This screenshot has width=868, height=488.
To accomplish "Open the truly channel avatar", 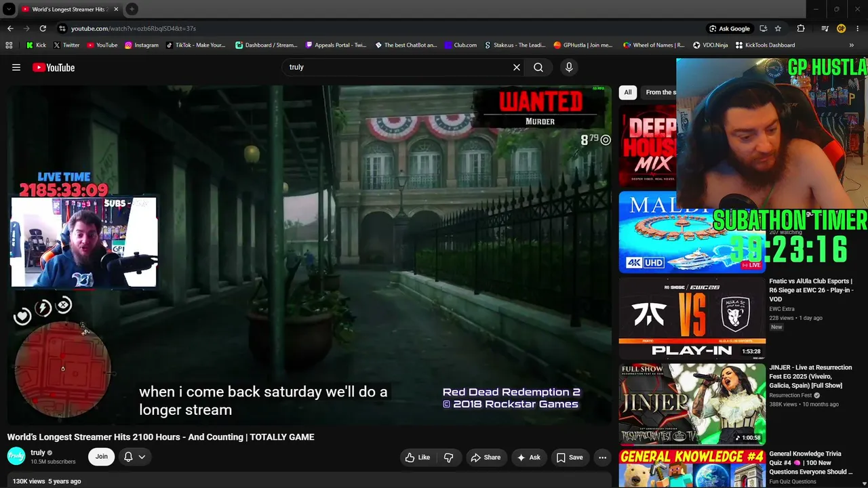I will [x=16, y=456].
